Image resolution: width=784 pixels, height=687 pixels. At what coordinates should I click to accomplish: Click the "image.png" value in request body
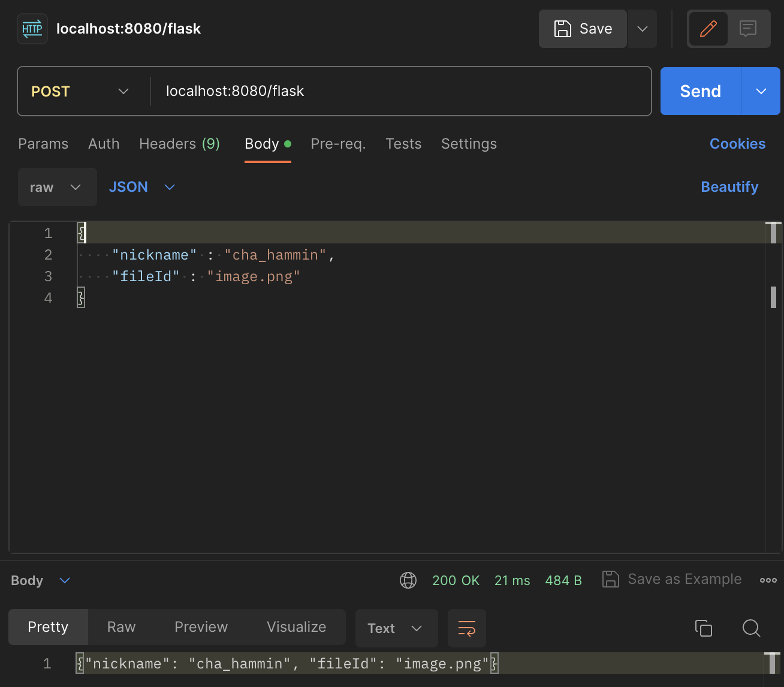tap(253, 276)
